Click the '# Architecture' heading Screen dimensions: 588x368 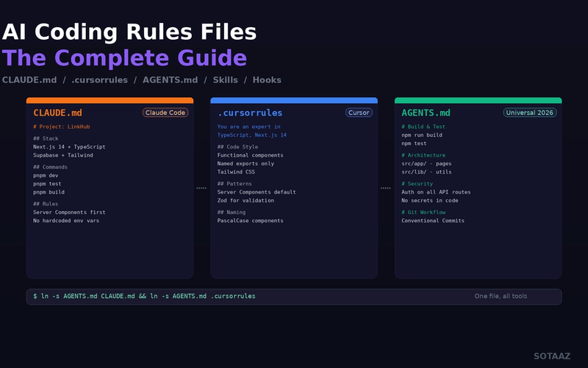click(x=423, y=155)
